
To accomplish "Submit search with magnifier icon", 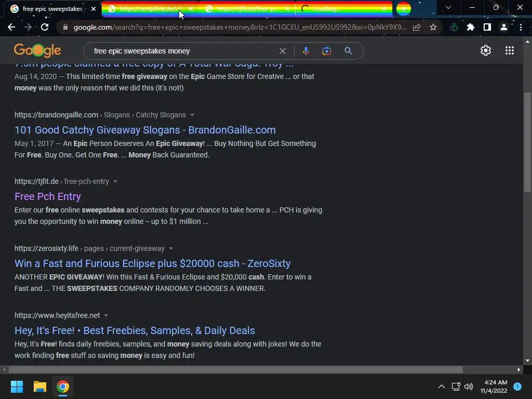I will pyautogui.click(x=349, y=51).
